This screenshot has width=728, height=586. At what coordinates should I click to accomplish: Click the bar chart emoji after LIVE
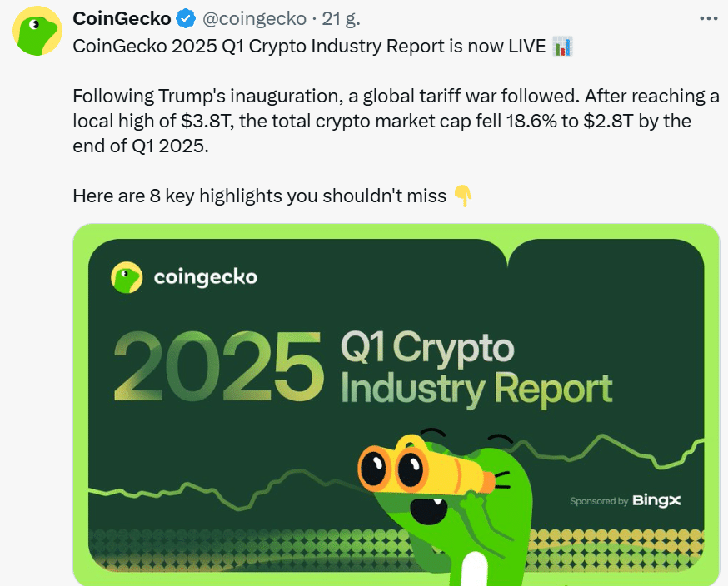[562, 47]
